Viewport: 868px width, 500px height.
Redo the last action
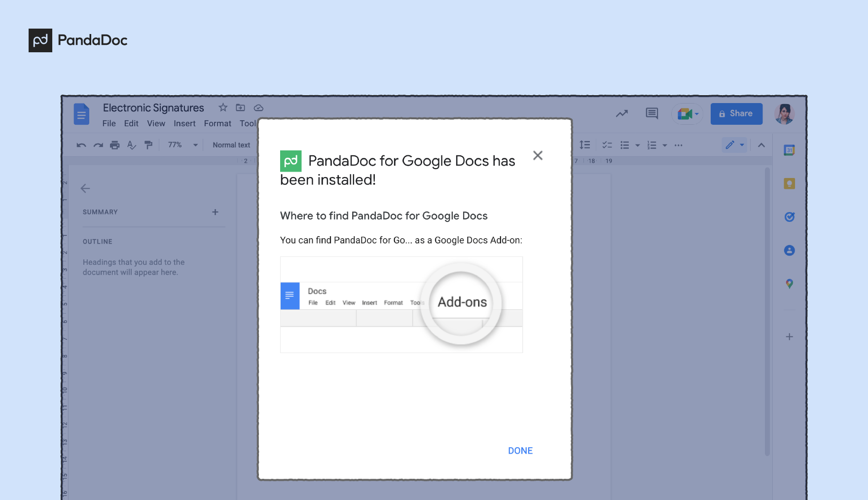[98, 145]
